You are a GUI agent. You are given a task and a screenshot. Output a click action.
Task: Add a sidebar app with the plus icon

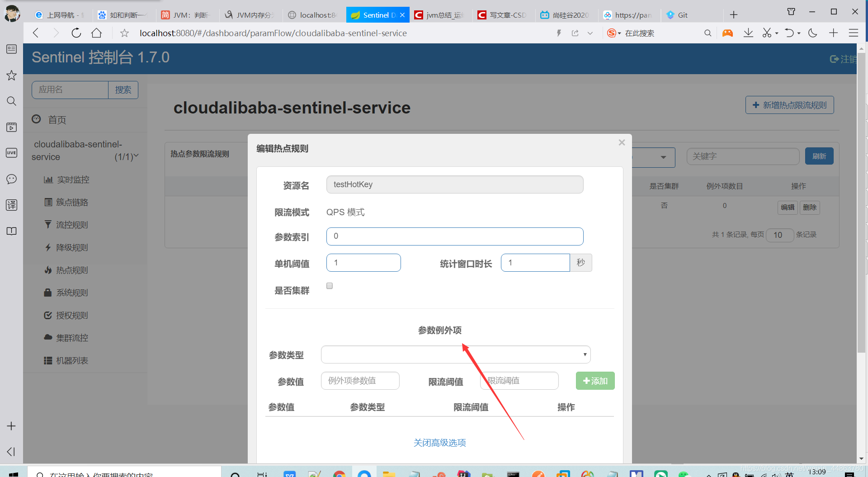[11, 426]
